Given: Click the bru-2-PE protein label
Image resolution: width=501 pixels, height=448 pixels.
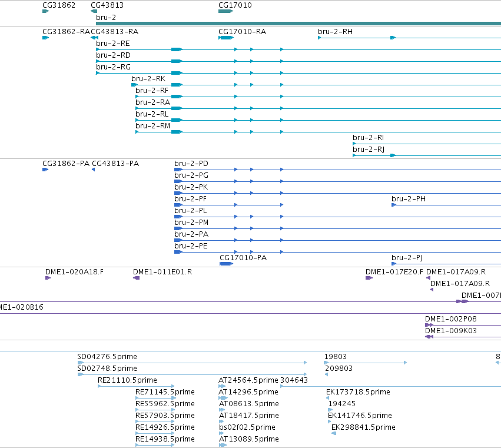Looking at the screenshot, I should click(x=191, y=246).
